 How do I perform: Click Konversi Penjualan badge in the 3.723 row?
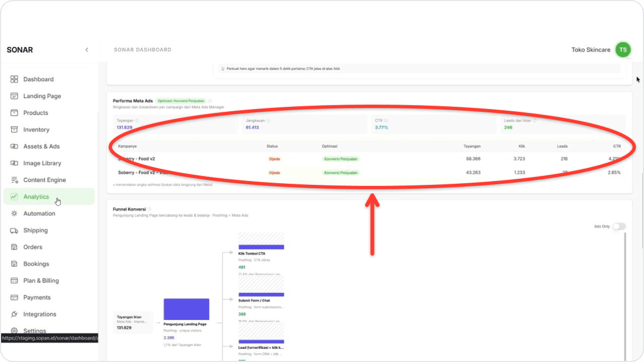point(341,159)
